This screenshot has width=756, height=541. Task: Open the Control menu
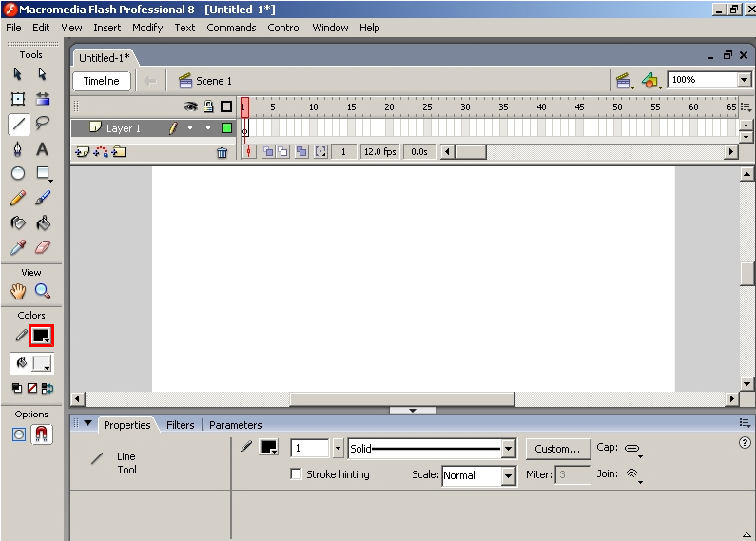[x=284, y=28]
